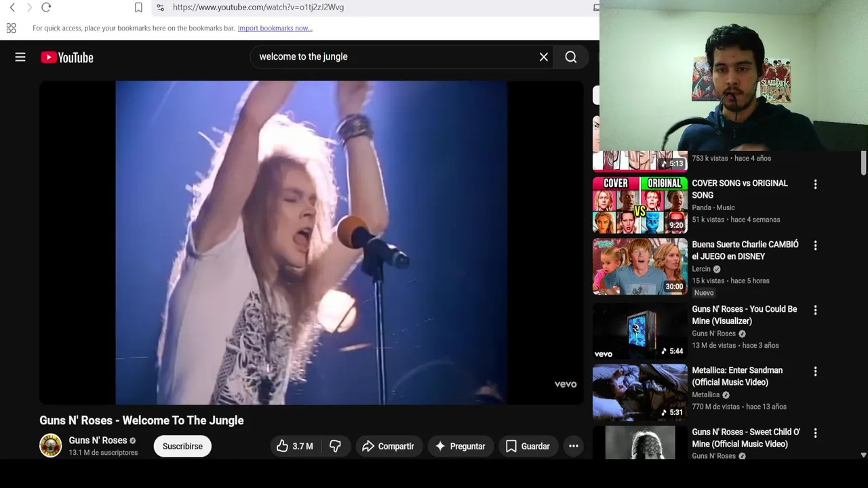Go back with browser back arrow
Screen dimensions: 868x488
pos(12,7)
